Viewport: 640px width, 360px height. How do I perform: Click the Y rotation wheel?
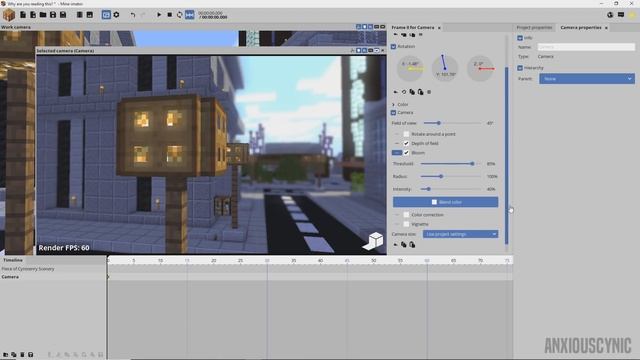(x=445, y=68)
